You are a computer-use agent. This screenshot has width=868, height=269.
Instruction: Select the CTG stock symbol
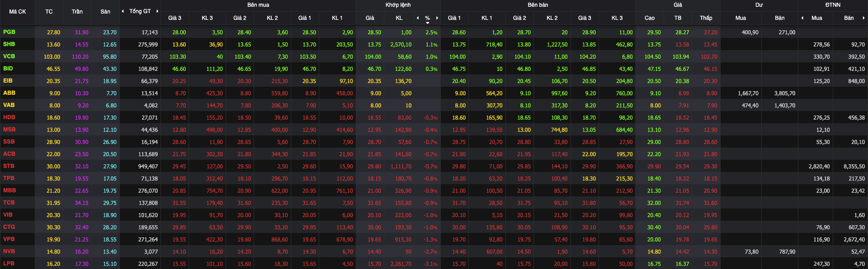(9, 227)
